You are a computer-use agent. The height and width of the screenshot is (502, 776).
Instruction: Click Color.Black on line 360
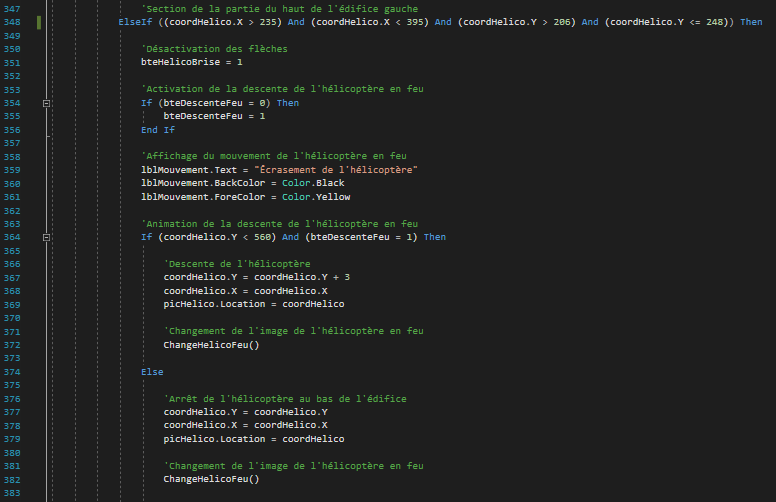click(x=313, y=183)
